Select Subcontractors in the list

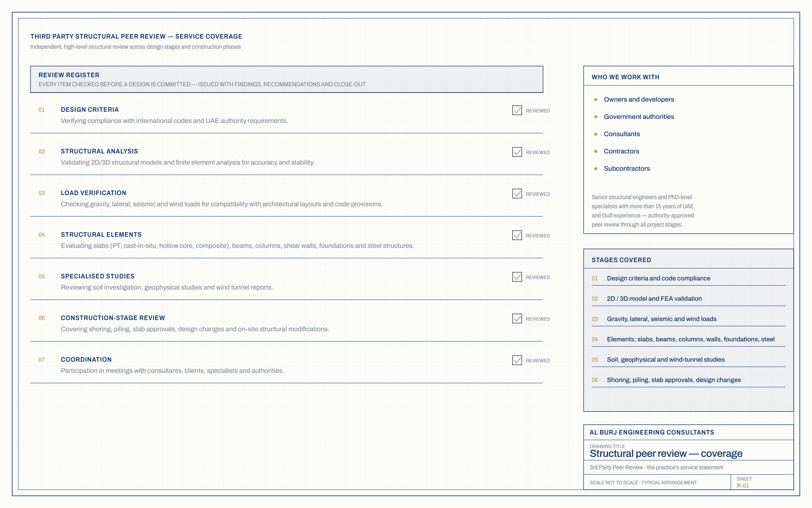[627, 169]
